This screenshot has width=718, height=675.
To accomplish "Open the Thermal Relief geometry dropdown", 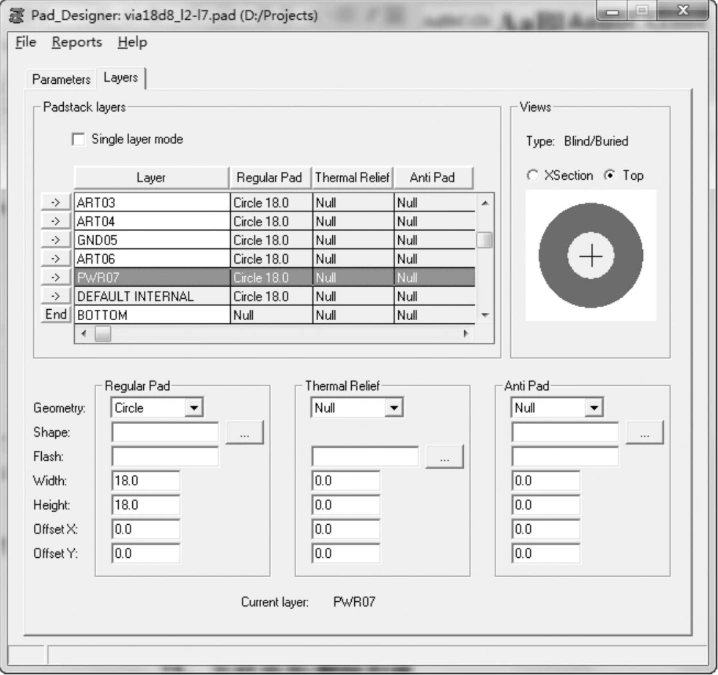I will [x=394, y=408].
